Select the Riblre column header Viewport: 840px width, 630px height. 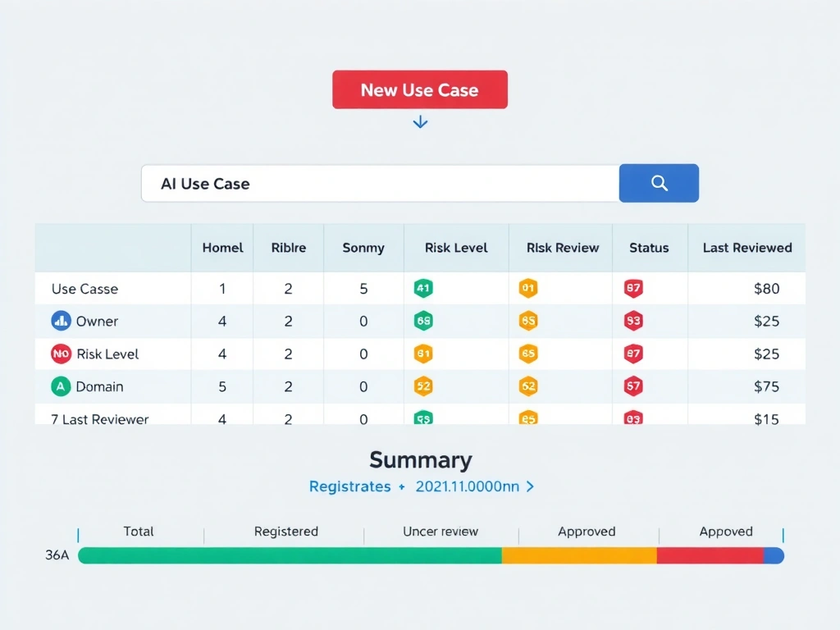pyautogui.click(x=288, y=248)
